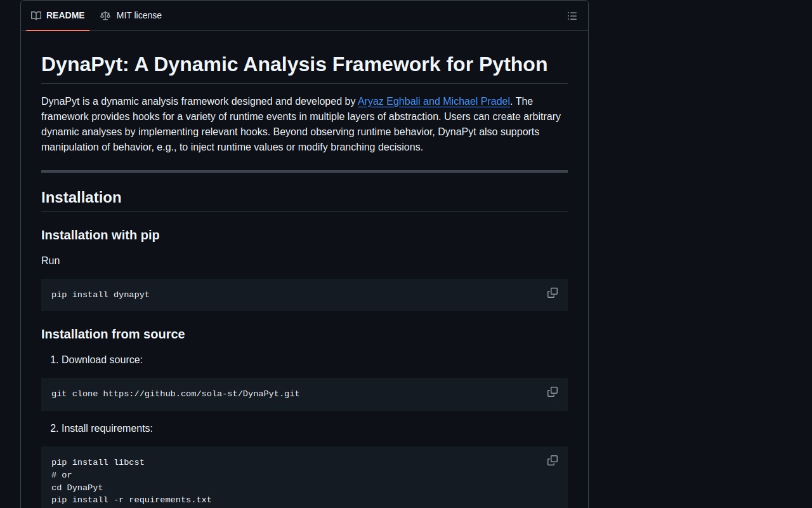Open the README outline menu icon
Image resolution: width=812 pixels, height=508 pixels.
click(x=572, y=16)
